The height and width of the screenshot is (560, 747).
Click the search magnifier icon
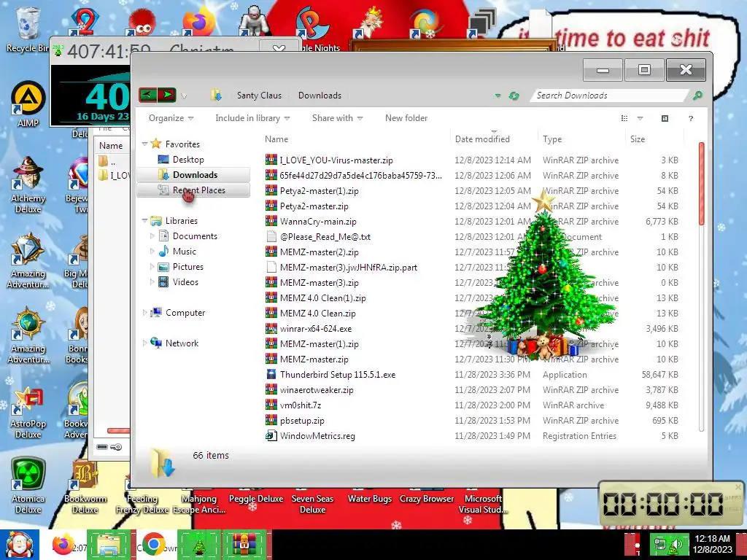[x=697, y=96]
